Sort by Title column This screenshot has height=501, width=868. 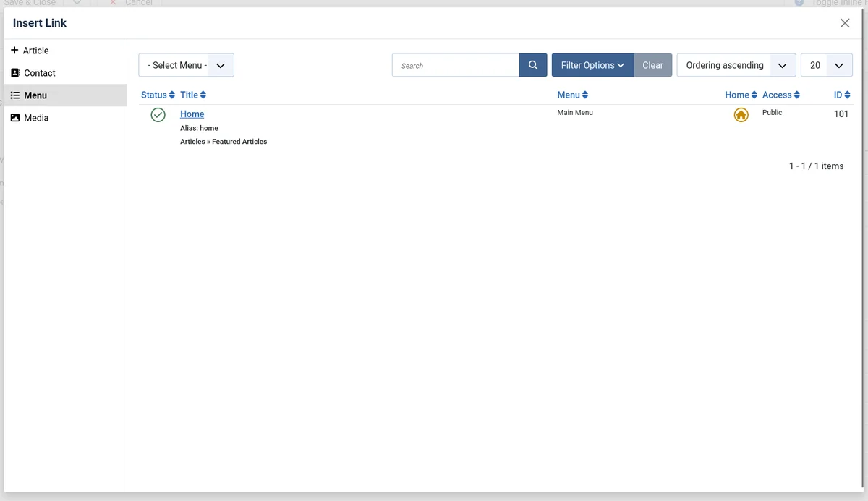coord(193,95)
